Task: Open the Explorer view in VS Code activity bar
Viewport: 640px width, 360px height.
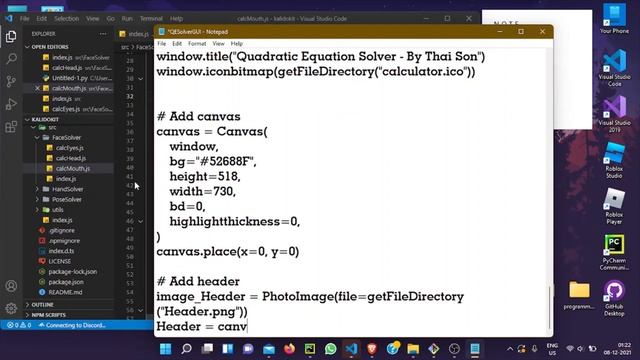Action: (11, 36)
